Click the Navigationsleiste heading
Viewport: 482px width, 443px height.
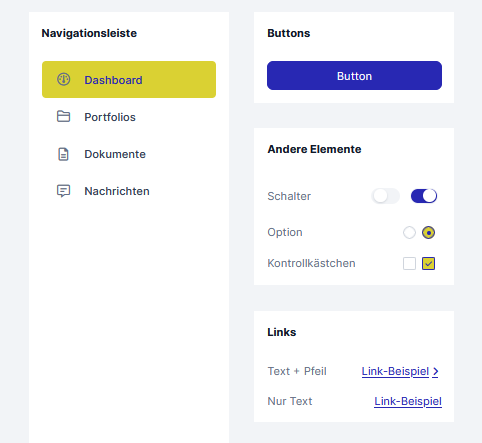tap(89, 33)
